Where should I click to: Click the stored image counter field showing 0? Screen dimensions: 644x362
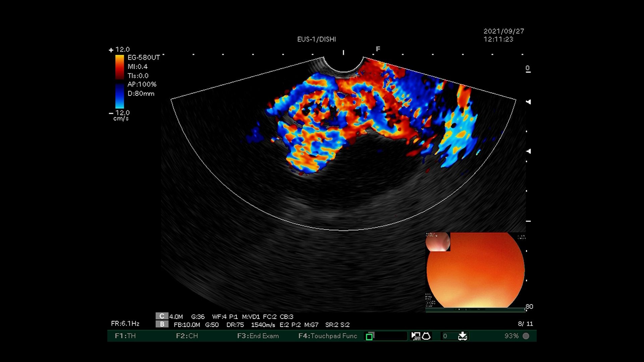(448, 336)
